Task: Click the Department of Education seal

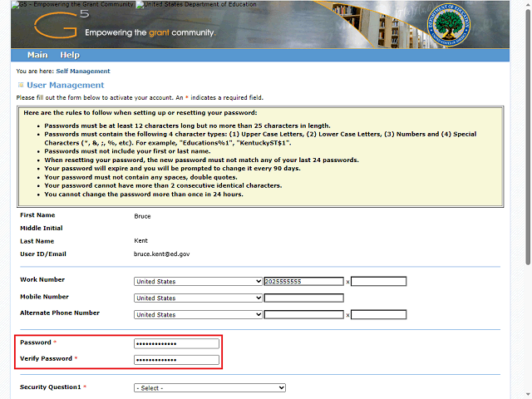Action: point(450,25)
